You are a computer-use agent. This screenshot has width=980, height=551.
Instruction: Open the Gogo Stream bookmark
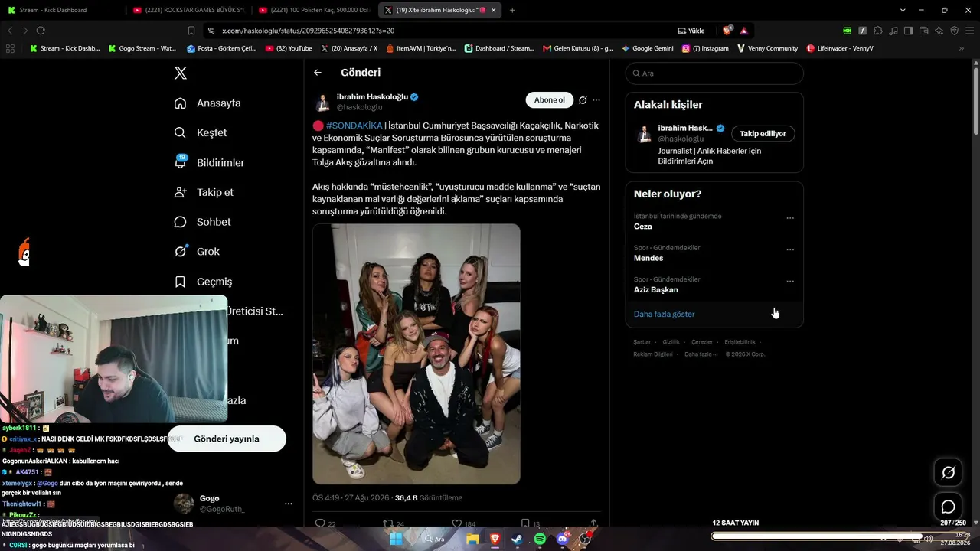[142, 48]
